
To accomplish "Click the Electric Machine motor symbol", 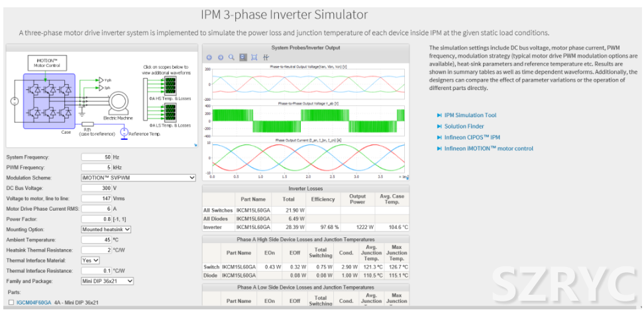I will tap(119, 103).
